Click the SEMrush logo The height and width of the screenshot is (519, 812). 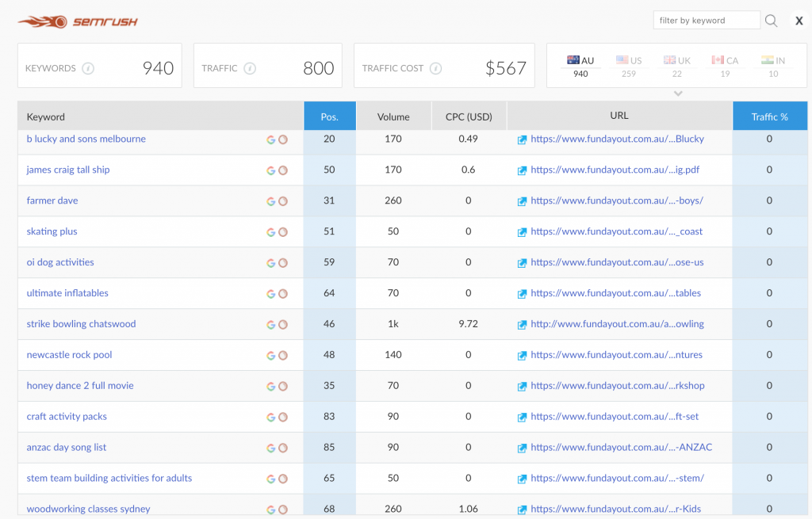pyautogui.click(x=78, y=21)
